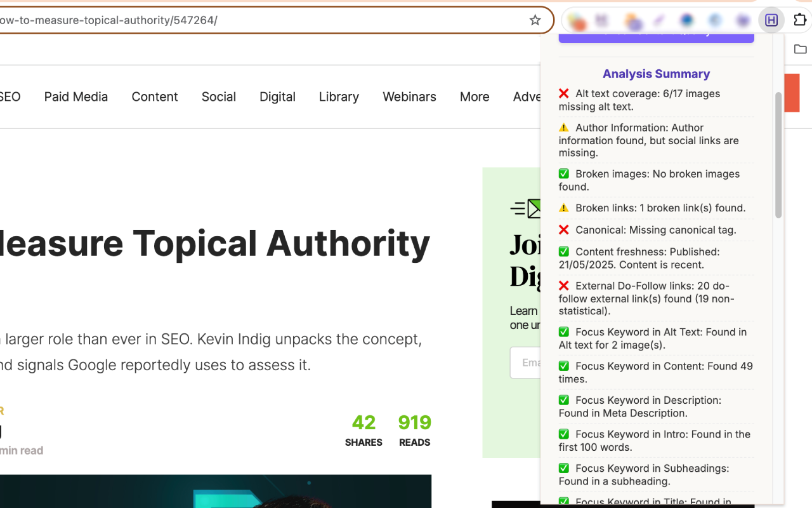
Task: Click the Analysis Summary heading link
Action: coord(656,74)
